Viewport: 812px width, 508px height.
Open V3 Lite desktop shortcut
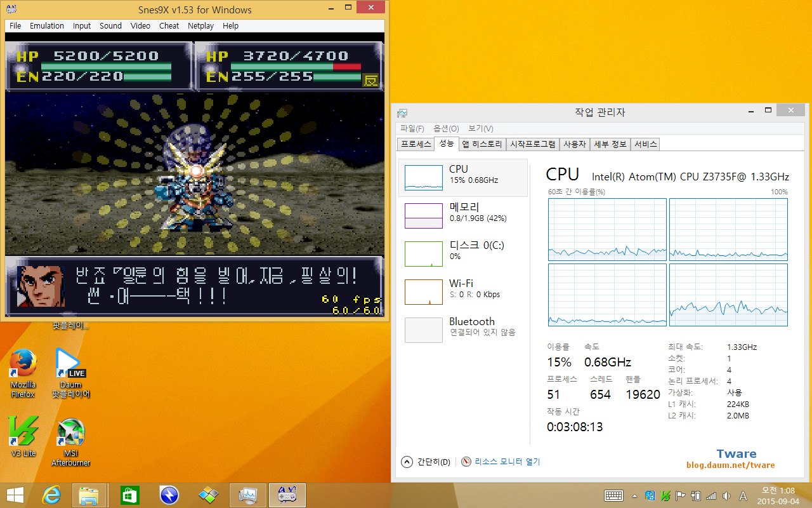click(23, 437)
